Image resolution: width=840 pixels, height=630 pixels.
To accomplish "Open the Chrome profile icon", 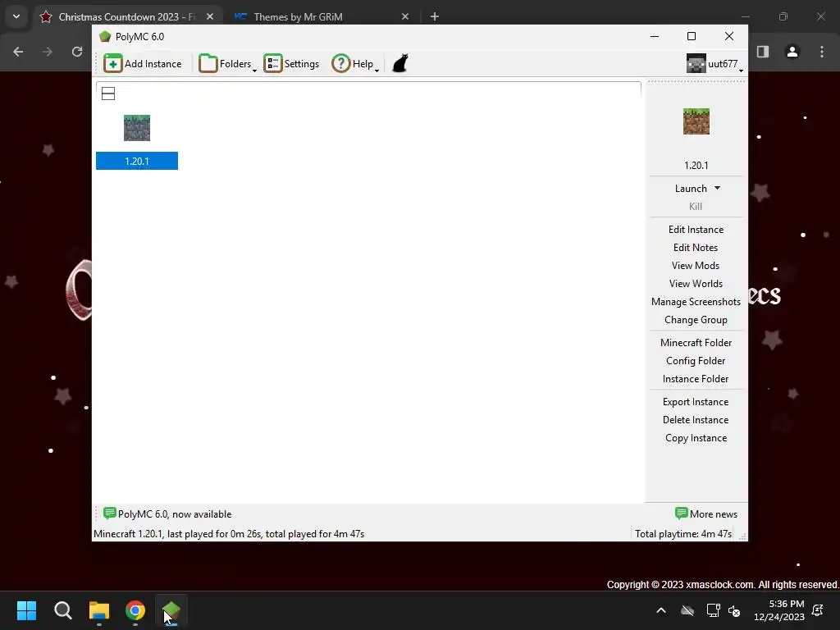I will 792,52.
